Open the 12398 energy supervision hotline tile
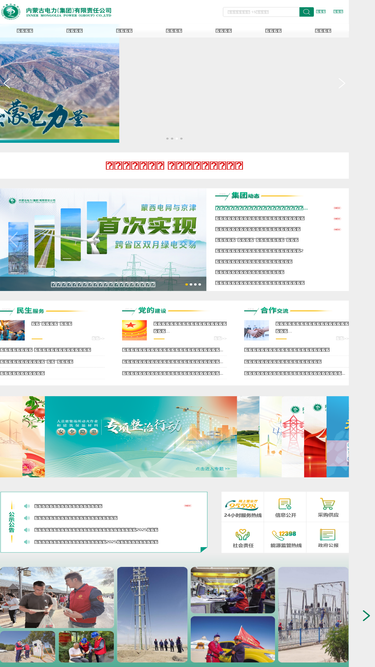Image resolution: width=375 pixels, height=667 pixels. point(285,538)
